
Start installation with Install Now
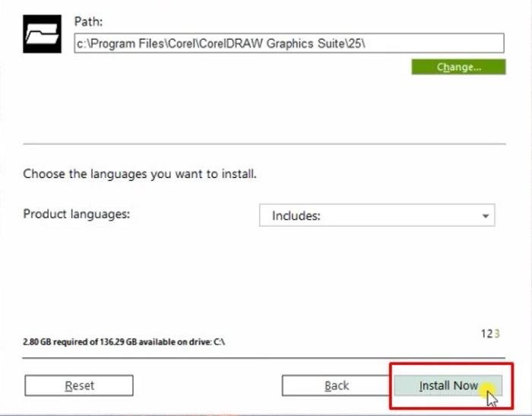pos(448,386)
